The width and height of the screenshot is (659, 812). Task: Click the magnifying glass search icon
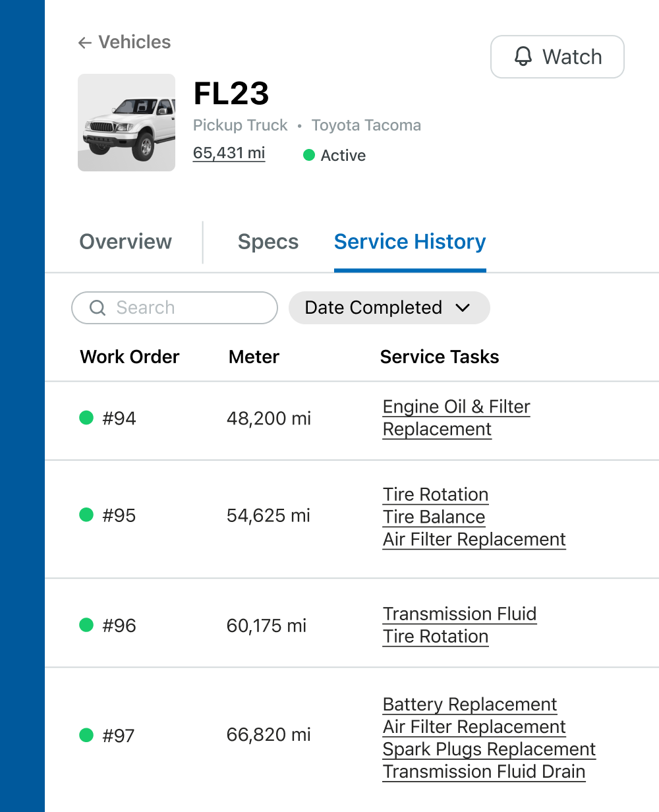click(98, 308)
